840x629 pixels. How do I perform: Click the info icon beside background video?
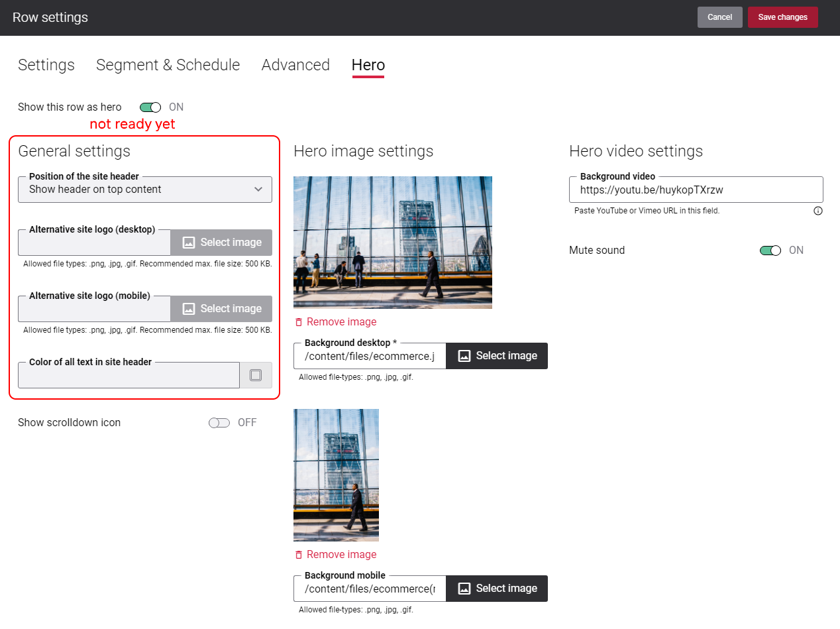point(817,211)
